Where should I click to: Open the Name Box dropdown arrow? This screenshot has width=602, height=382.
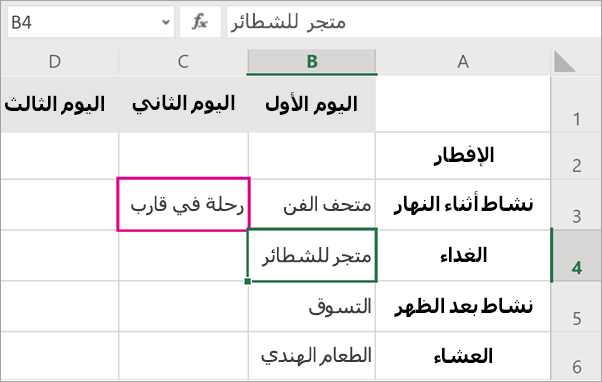point(166,22)
